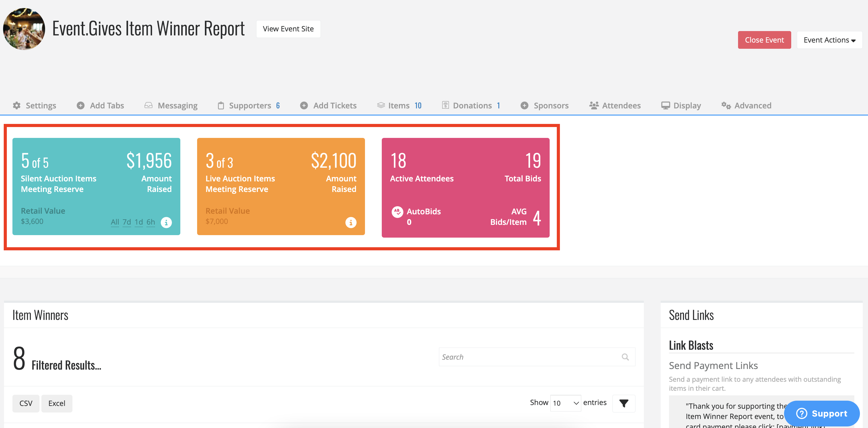
Task: Click the Display monitor icon
Action: coord(666,105)
